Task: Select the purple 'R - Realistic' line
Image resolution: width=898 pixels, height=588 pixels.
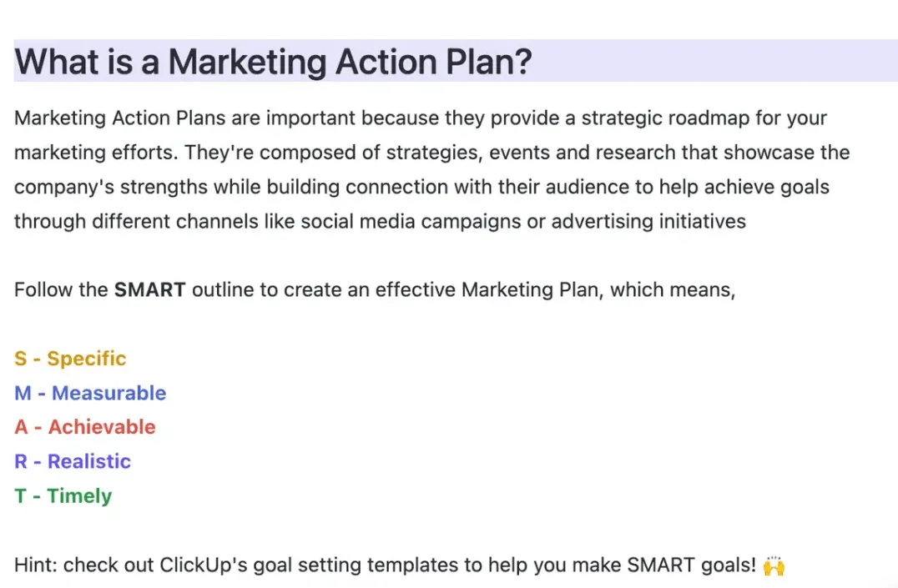Action: click(72, 461)
